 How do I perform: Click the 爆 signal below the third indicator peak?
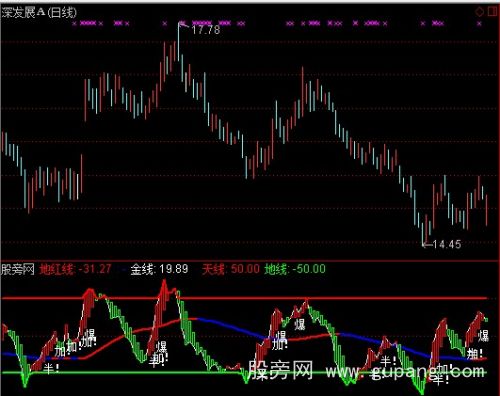299,324
